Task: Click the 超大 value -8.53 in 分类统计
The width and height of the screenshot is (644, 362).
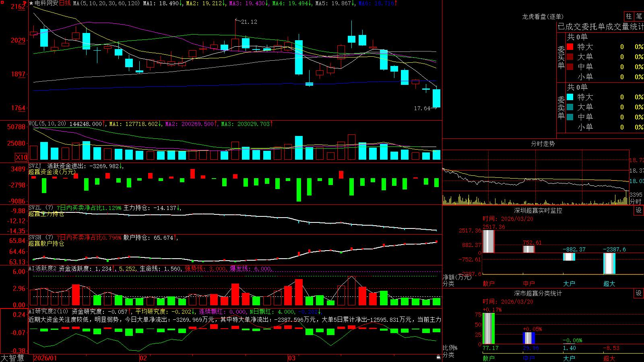Action: (x=611, y=348)
